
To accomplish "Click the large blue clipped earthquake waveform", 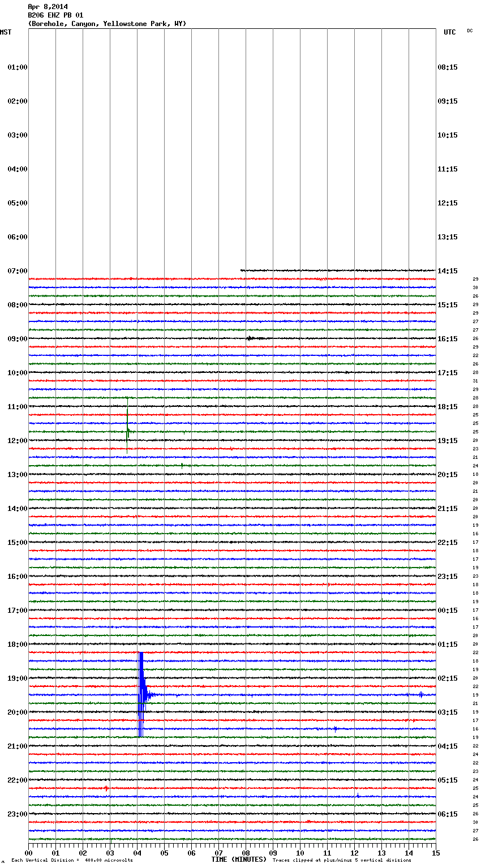I will pyautogui.click(x=141, y=695).
